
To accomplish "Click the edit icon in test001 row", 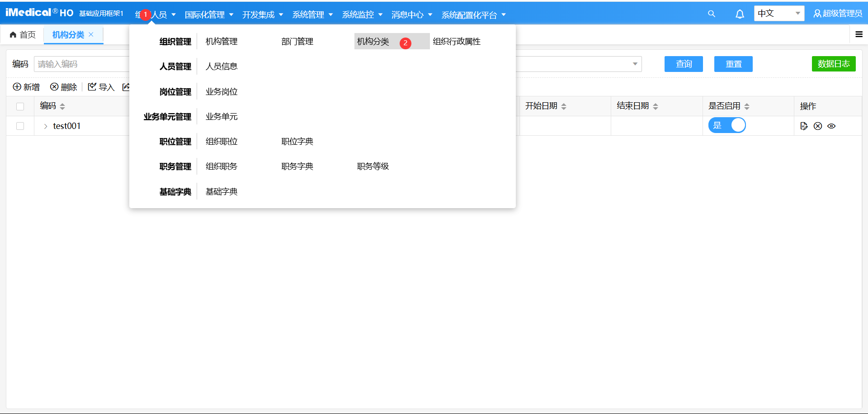I will tap(804, 126).
